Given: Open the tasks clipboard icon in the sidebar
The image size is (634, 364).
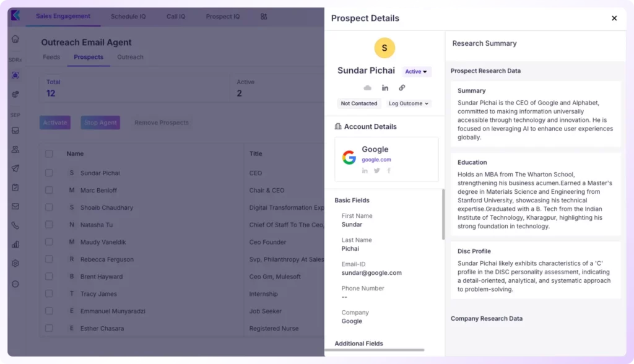Looking at the screenshot, I should 15,187.
